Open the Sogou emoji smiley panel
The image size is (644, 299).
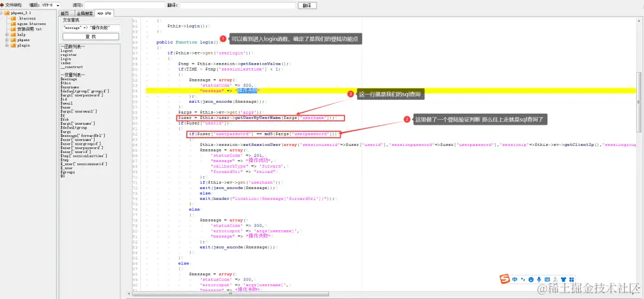pos(531,279)
